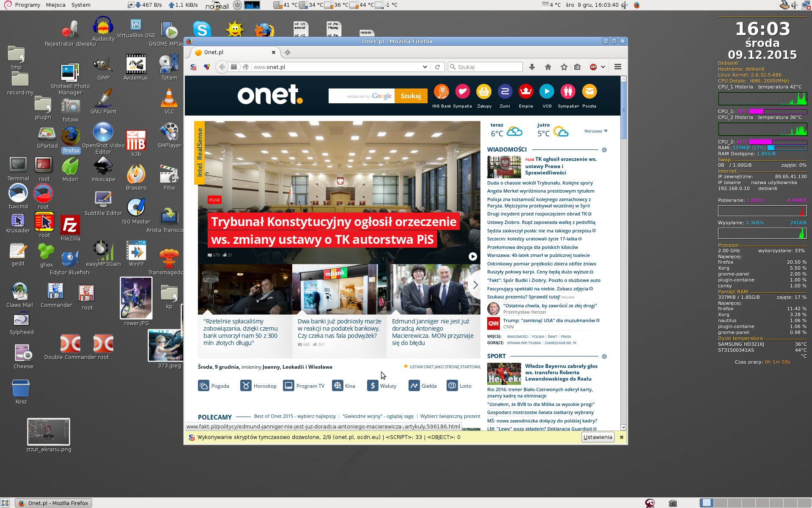The width and height of the screenshot is (812, 508).
Task: Open the Zumi icon on Onet
Action: coord(505,91)
